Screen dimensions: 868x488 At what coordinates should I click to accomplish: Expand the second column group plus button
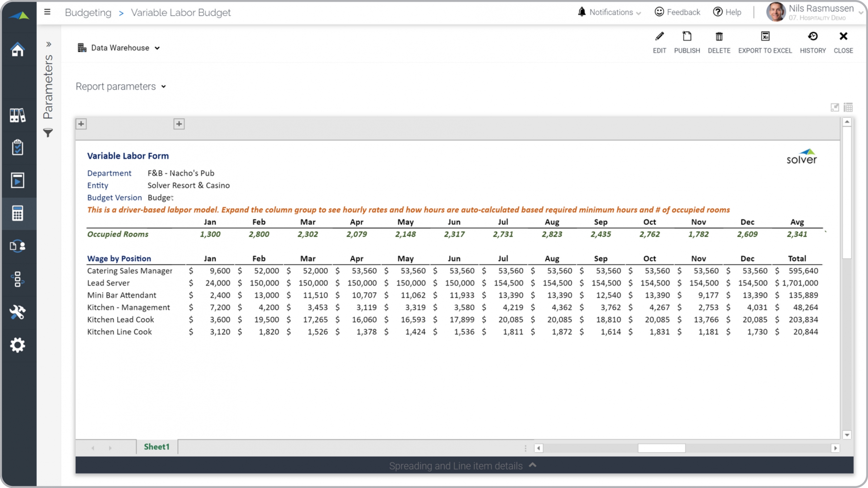(x=179, y=124)
